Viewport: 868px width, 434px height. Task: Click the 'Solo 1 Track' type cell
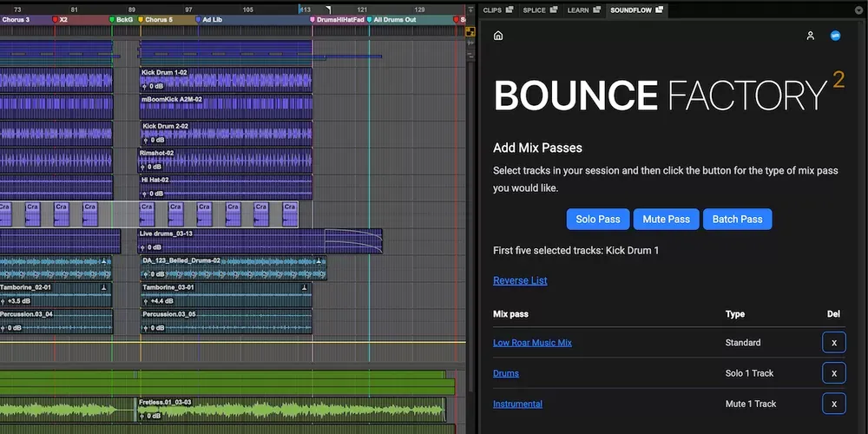pos(750,373)
